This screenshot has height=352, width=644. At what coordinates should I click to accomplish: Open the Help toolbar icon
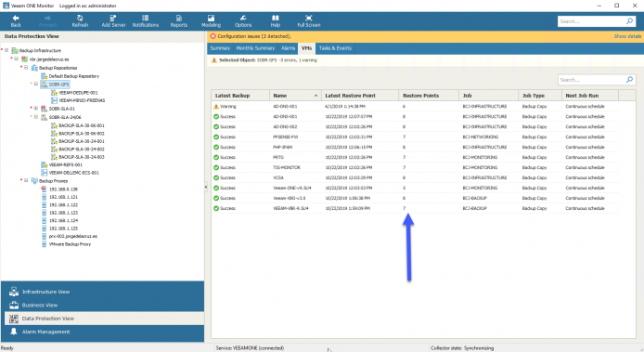[x=276, y=20]
